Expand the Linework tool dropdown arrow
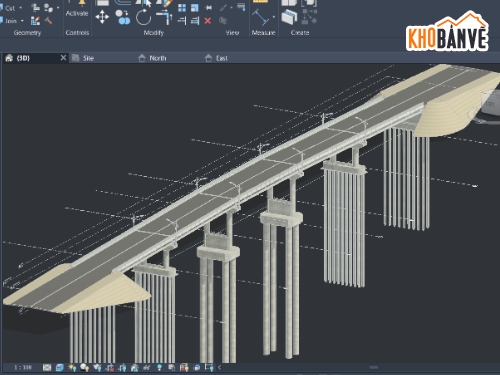Viewport: 500px width, 375px height. coord(231,8)
